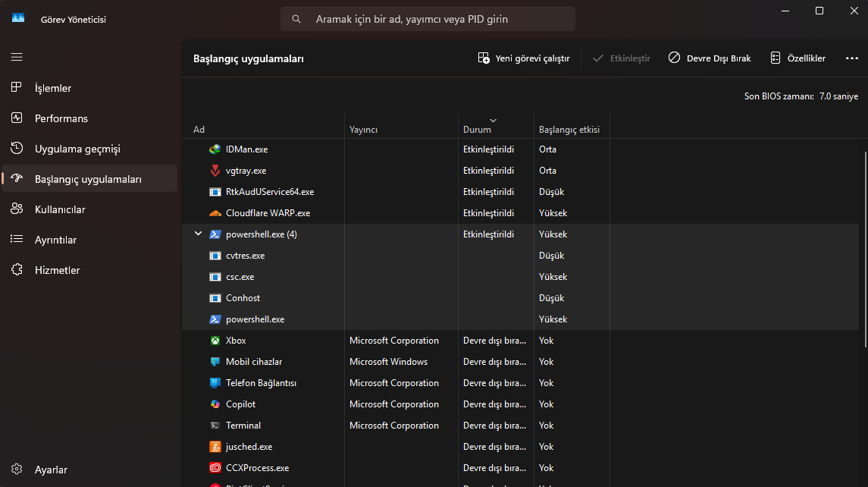This screenshot has height=487, width=868.
Task: Switch to Uygulama geçmişi
Action: coord(89,149)
